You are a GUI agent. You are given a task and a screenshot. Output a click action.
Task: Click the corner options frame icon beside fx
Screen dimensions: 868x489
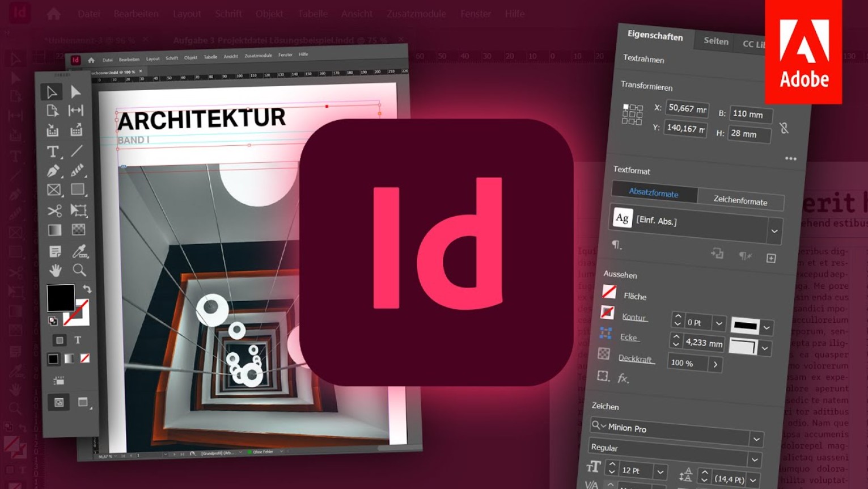(x=603, y=376)
